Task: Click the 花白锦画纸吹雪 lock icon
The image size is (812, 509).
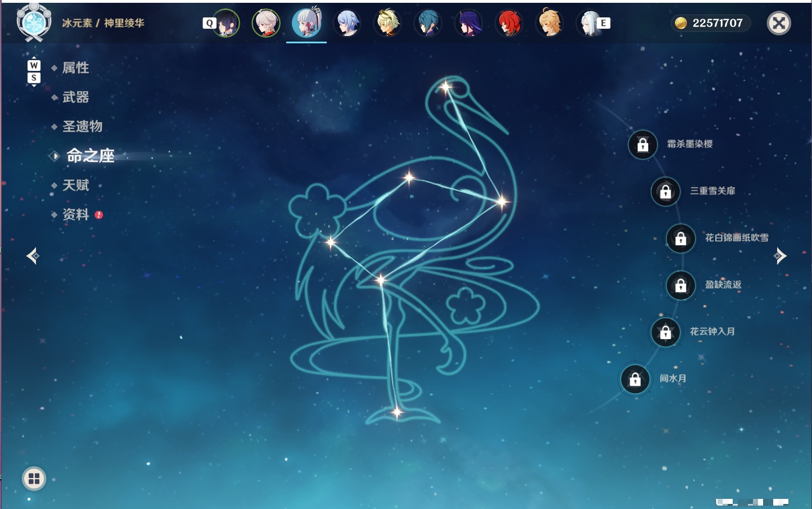Action: click(681, 238)
